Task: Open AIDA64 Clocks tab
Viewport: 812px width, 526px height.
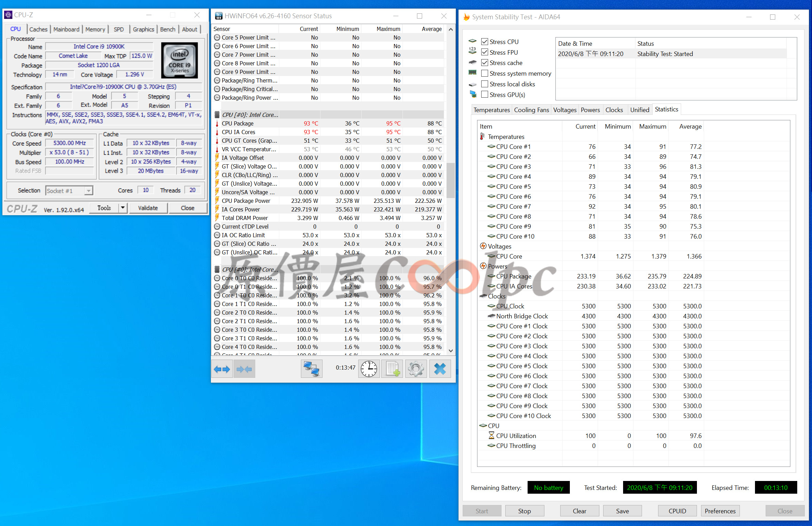Action: point(614,110)
